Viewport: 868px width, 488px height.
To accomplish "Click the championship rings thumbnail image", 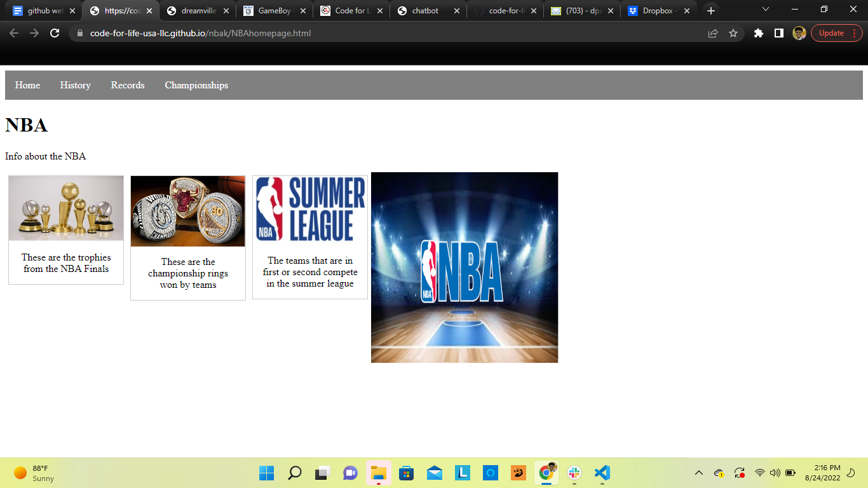I will 188,211.
